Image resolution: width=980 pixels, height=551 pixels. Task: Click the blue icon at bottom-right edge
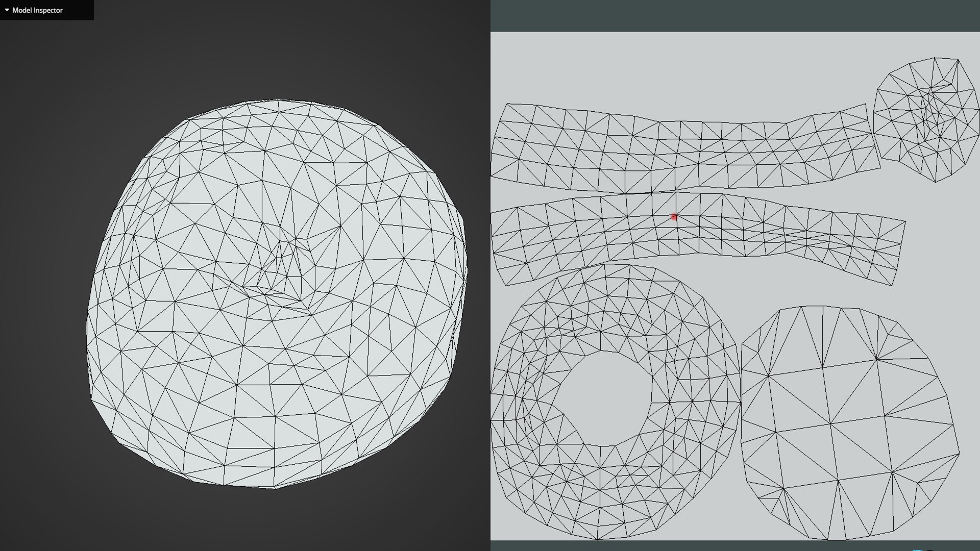[918, 550]
